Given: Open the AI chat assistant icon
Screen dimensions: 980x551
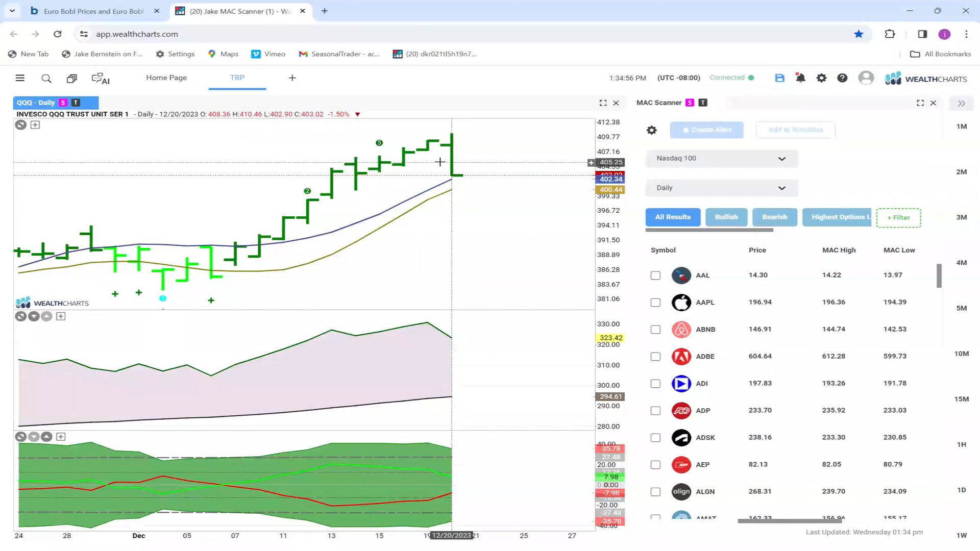Looking at the screenshot, I should click(101, 79).
